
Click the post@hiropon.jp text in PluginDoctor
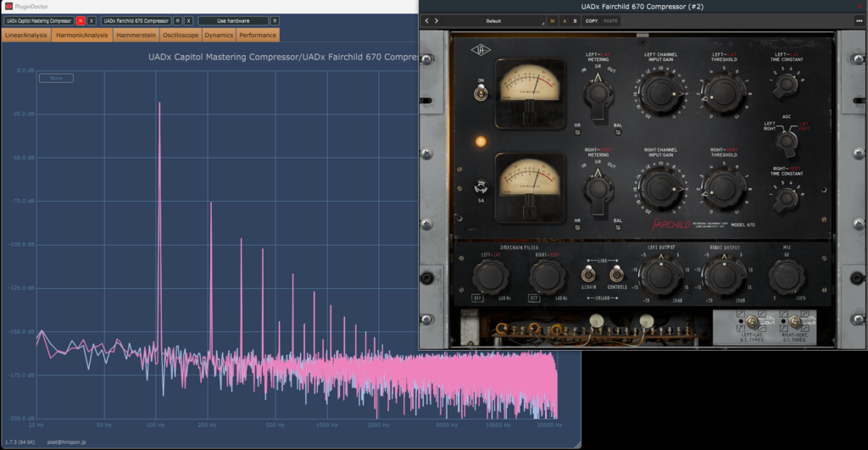(66, 442)
